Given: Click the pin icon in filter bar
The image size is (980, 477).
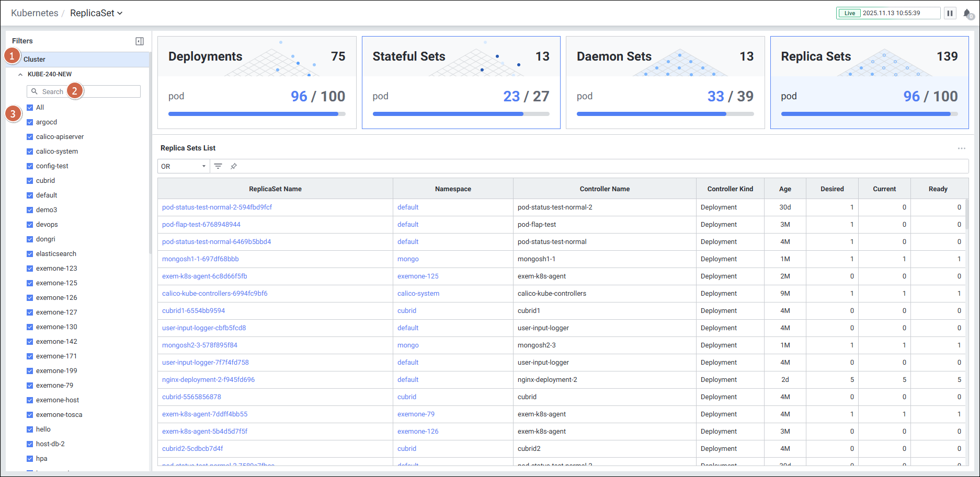Looking at the screenshot, I should pos(234,166).
